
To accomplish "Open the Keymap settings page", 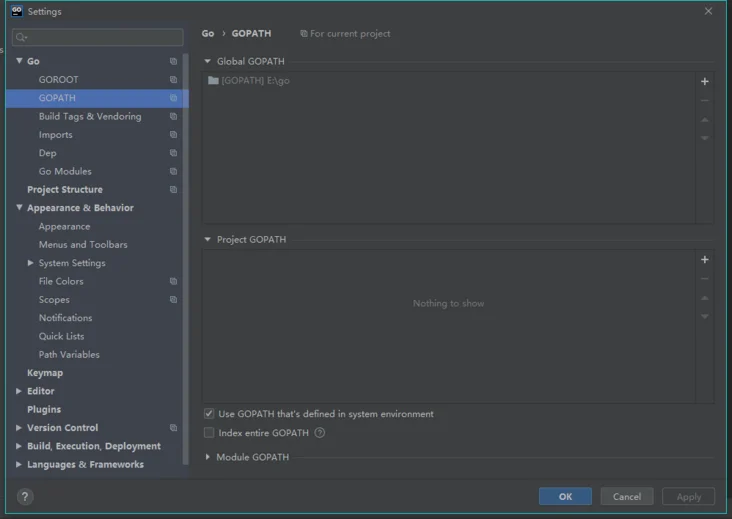I will (x=45, y=372).
